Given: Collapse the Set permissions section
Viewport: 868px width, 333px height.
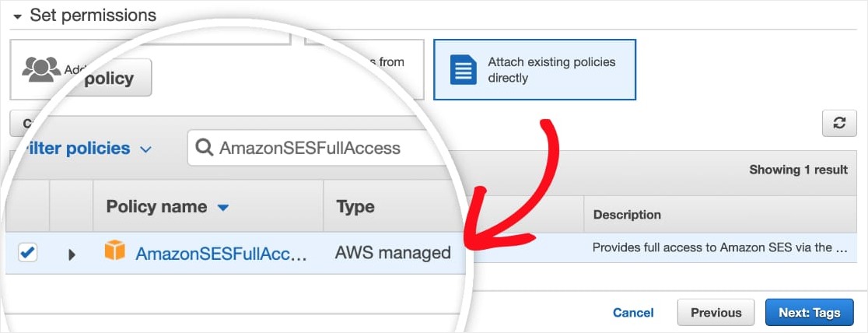Looking at the screenshot, I should tap(17, 16).
